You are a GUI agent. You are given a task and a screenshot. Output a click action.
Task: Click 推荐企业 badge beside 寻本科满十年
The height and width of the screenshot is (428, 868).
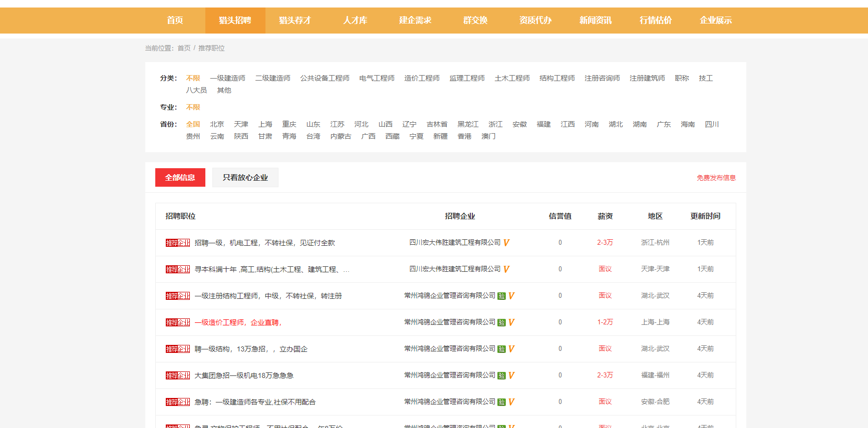click(178, 269)
